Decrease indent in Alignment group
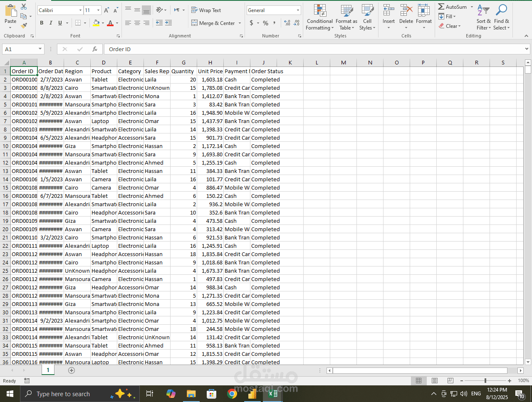Screen dimensions: 532x402 pyautogui.click(x=159, y=23)
